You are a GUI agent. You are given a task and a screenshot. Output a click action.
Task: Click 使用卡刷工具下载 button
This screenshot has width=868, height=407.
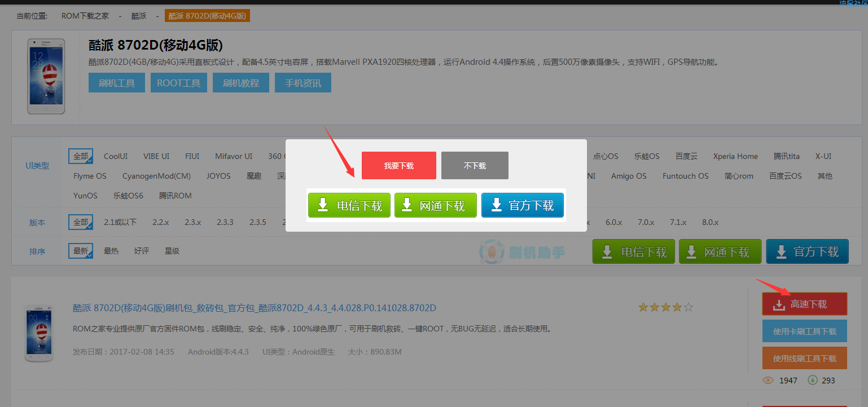805,331
